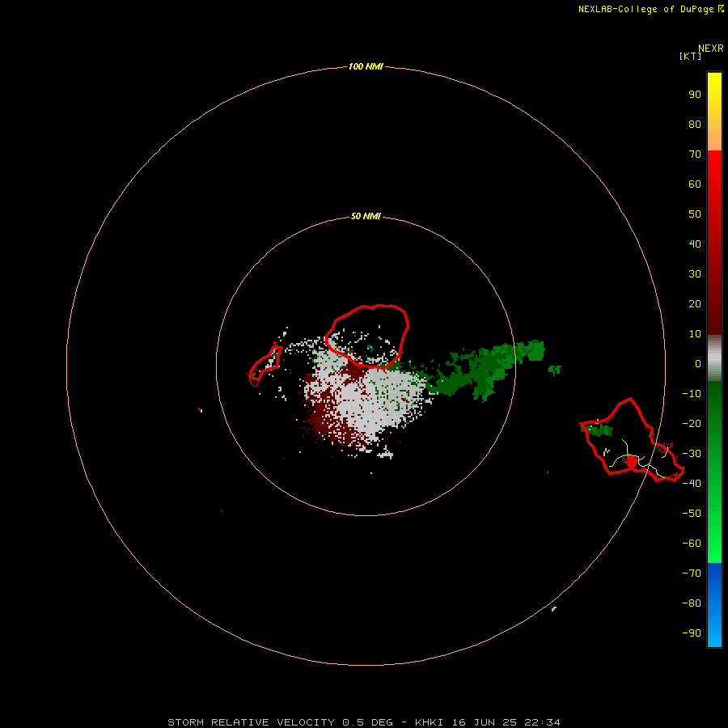
Task: Click the -10 tick label on the scale
Action: pos(692,394)
